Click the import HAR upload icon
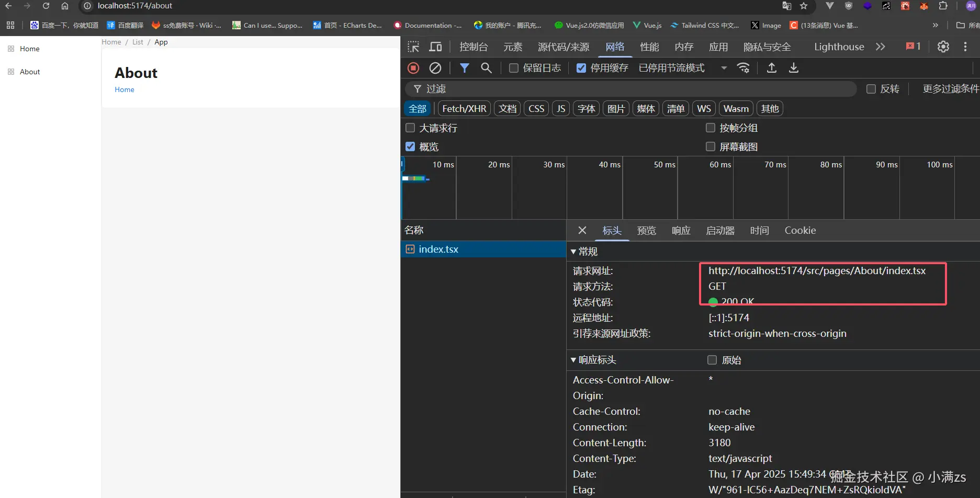980x498 pixels. point(772,68)
